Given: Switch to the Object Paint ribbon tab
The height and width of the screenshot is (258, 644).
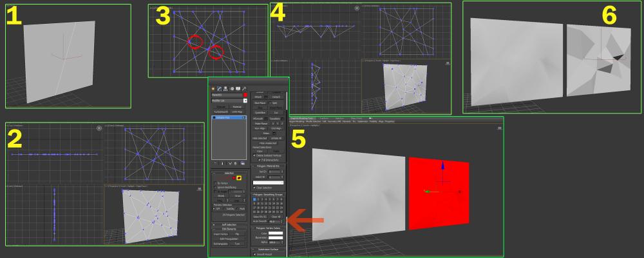Looking at the screenshot, I should pyautogui.click(x=356, y=119).
